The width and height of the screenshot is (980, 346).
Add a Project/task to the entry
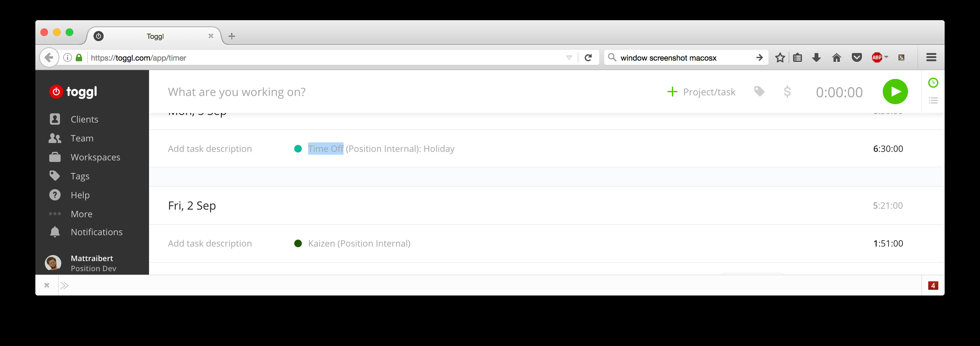(701, 92)
